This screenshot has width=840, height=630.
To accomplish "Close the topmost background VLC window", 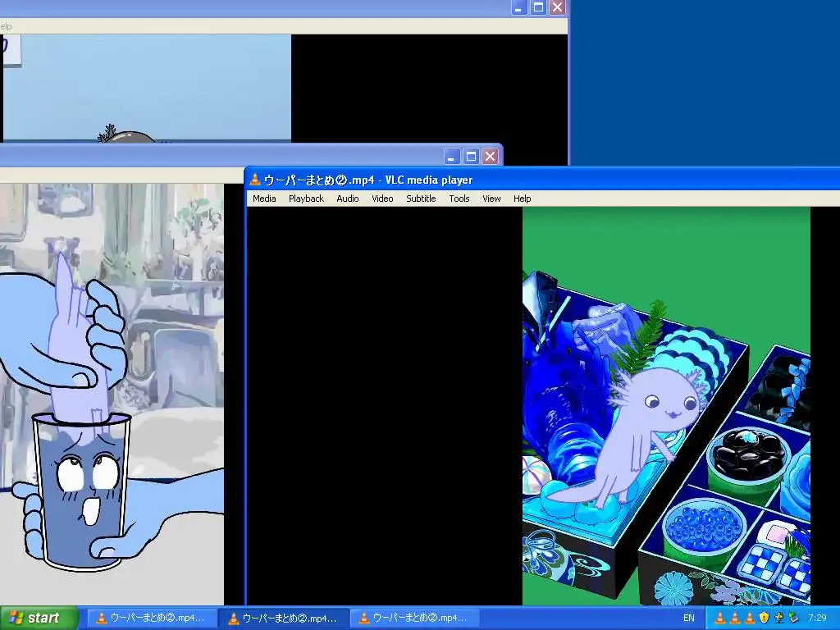I will pos(557,7).
